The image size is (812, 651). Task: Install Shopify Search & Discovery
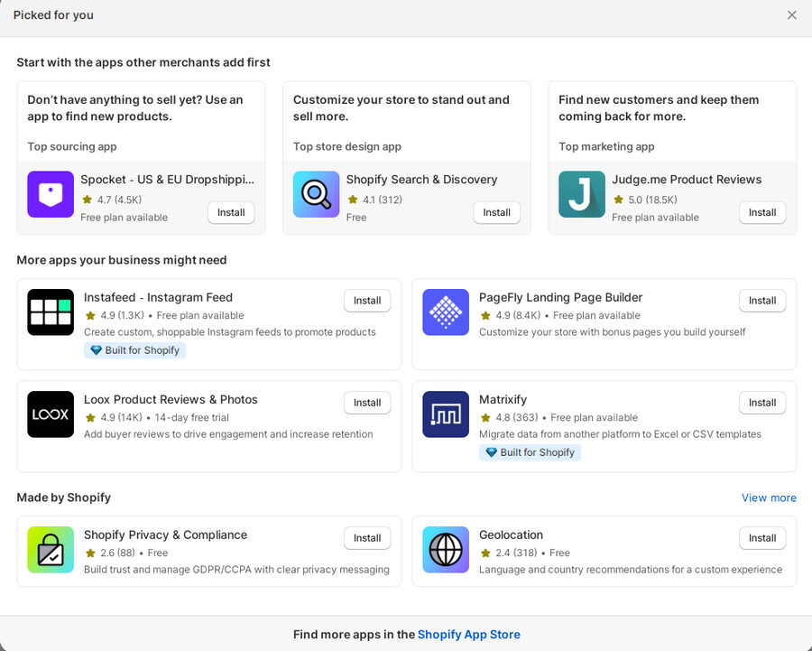tap(496, 212)
